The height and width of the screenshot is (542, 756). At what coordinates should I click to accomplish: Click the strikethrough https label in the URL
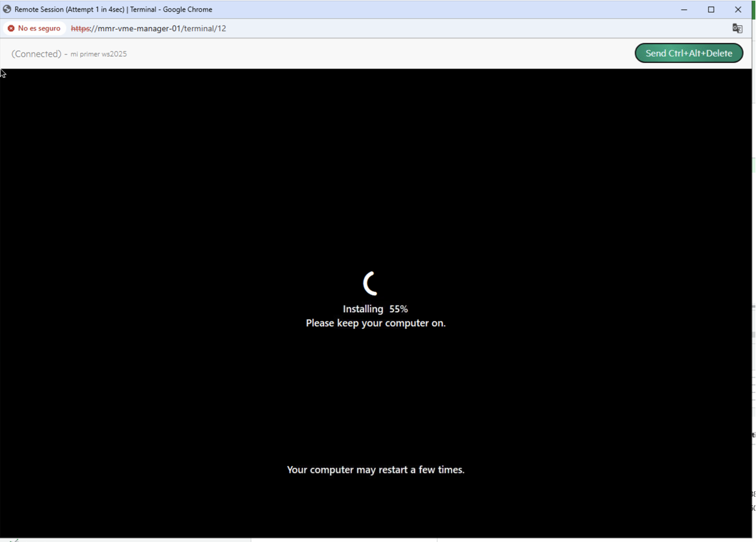point(80,28)
